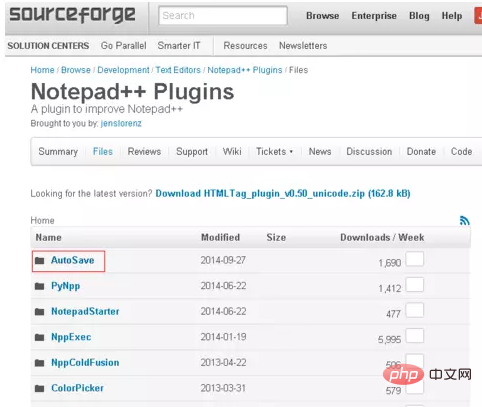Switch to the Summary tab

click(x=58, y=152)
